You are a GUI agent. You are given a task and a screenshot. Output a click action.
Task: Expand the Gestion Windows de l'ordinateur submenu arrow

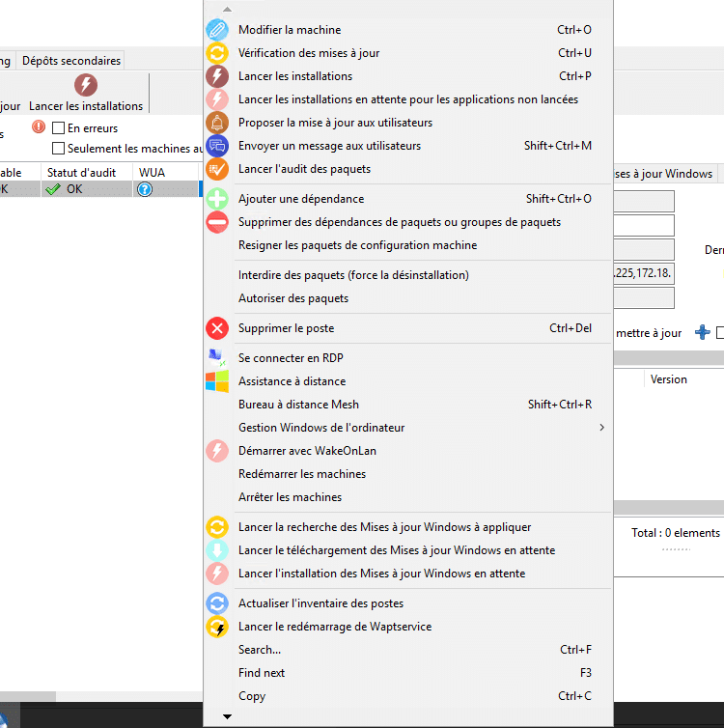point(602,428)
